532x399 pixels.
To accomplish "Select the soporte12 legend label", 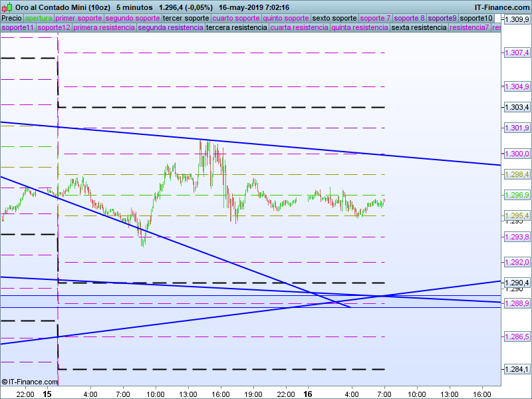I will pyautogui.click(x=54, y=28).
